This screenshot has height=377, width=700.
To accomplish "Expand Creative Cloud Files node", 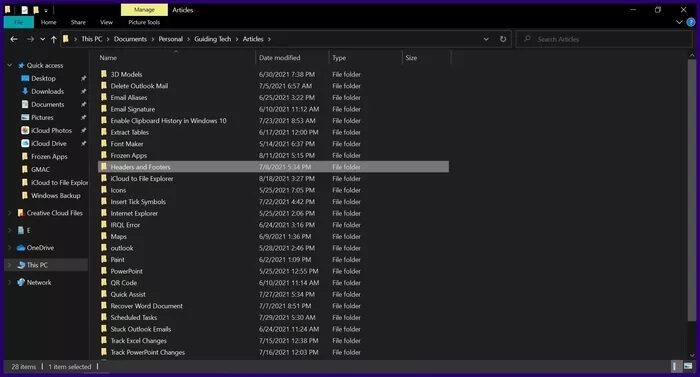I will [9, 213].
